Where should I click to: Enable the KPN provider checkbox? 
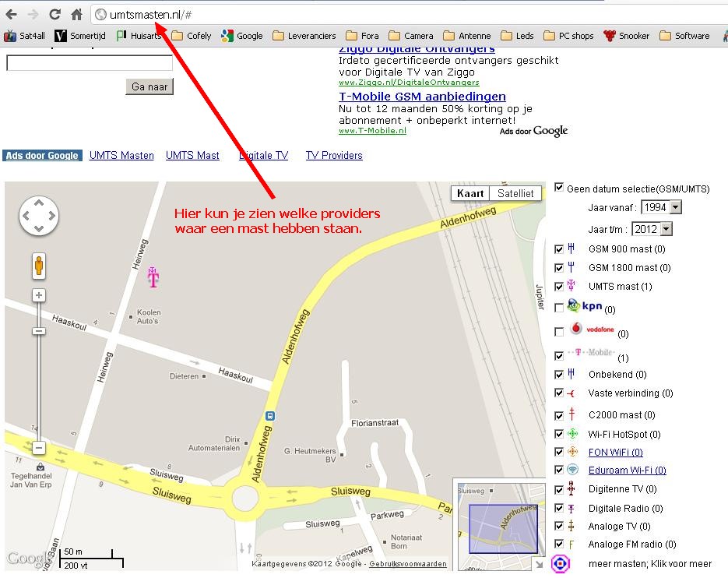coord(559,308)
